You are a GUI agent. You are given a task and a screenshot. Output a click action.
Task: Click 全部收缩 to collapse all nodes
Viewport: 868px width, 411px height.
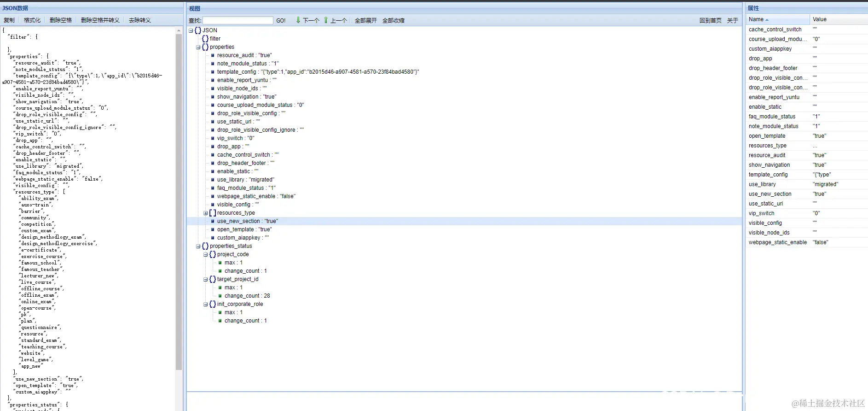[393, 20]
